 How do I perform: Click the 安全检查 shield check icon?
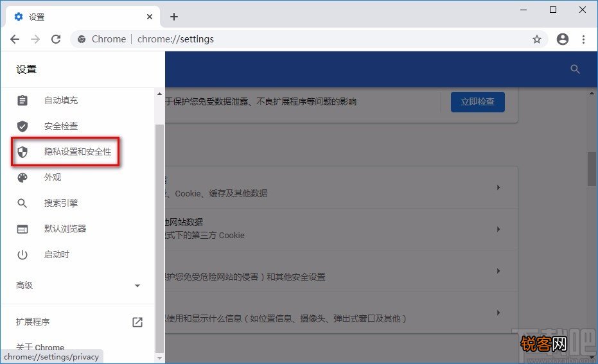22,126
